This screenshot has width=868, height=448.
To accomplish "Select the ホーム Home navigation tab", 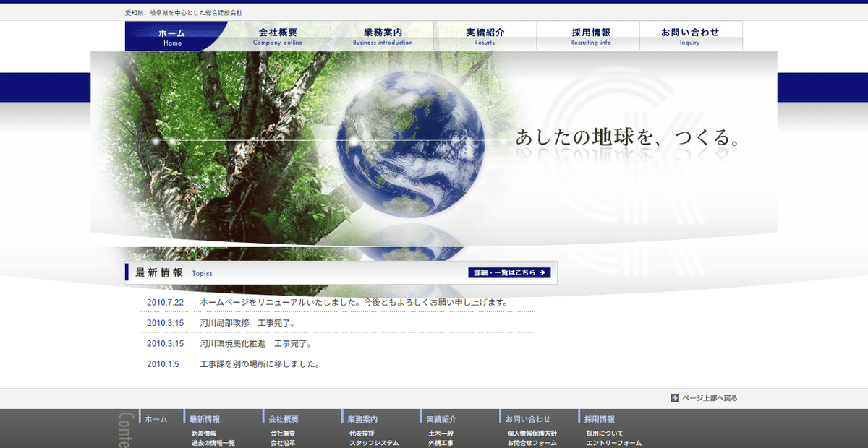I will tap(172, 36).
